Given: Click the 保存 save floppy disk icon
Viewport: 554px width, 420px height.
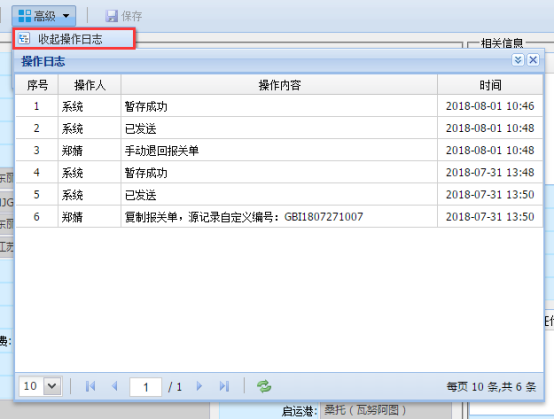Looking at the screenshot, I should 112,16.
